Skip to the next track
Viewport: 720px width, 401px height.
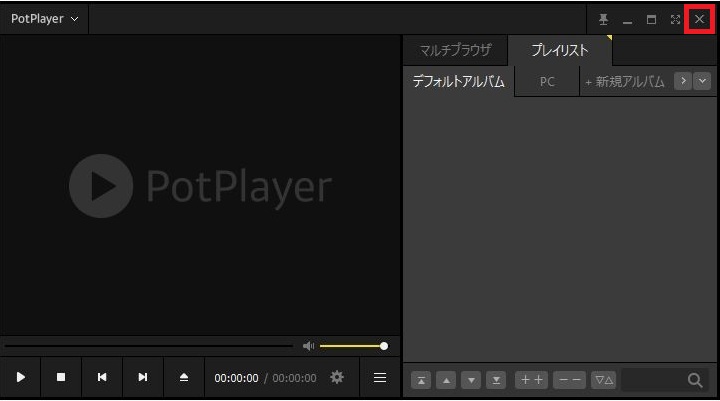click(143, 377)
